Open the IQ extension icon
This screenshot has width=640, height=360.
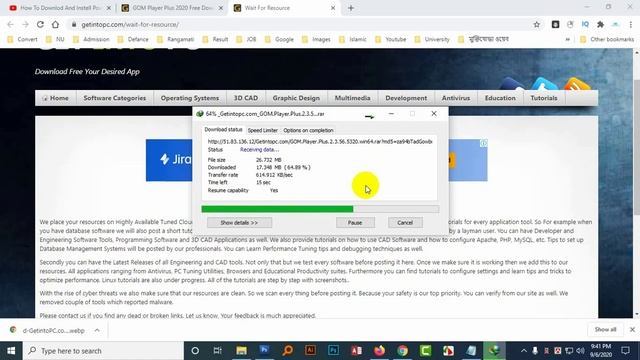(x=585, y=24)
